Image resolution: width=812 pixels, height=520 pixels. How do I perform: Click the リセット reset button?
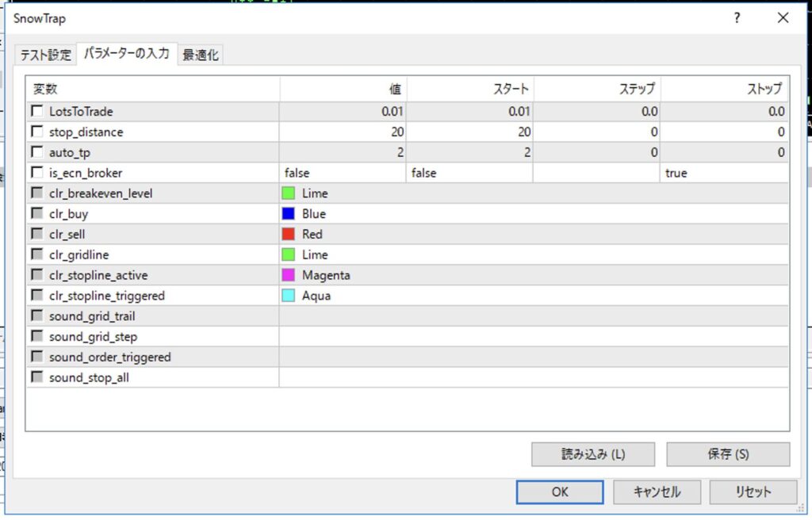(x=753, y=491)
